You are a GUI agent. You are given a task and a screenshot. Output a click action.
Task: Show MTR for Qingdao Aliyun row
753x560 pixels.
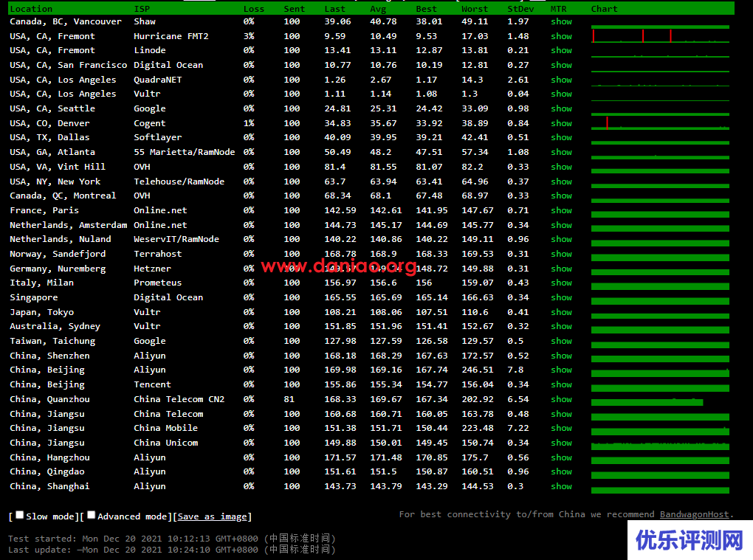561,471
